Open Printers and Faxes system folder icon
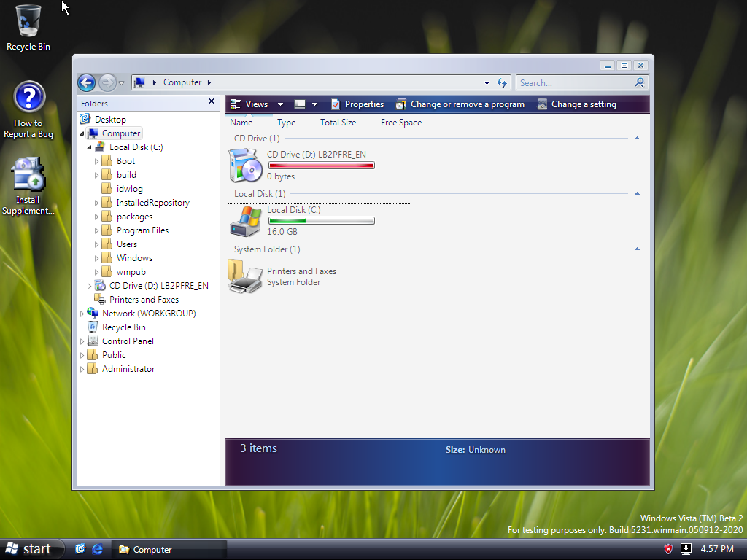747x560 pixels. tap(245, 276)
